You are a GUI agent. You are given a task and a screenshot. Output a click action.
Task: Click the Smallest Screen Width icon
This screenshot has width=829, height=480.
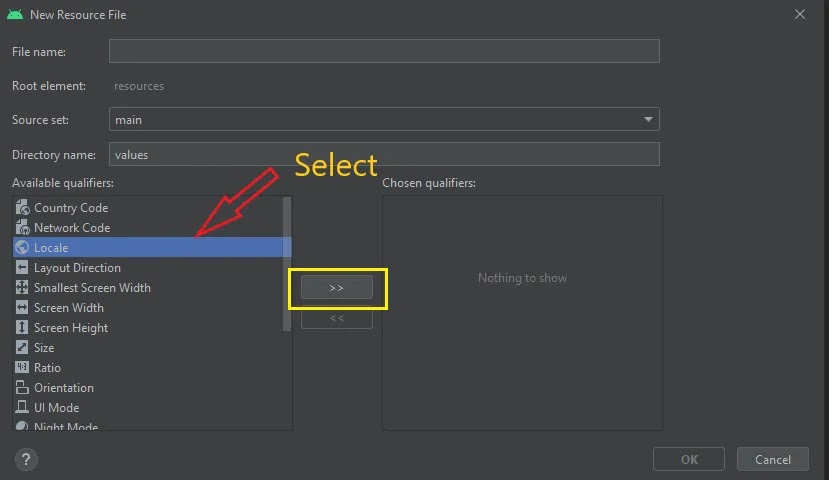(x=22, y=287)
